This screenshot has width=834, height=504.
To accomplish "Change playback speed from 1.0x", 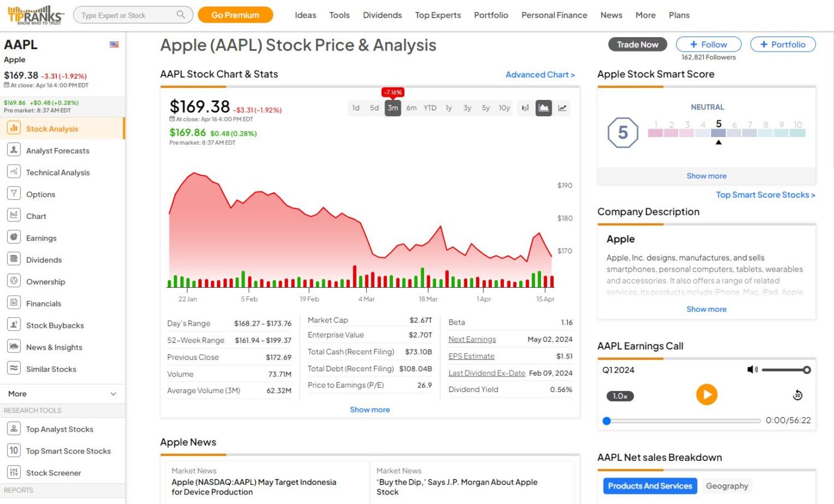I will coord(620,396).
